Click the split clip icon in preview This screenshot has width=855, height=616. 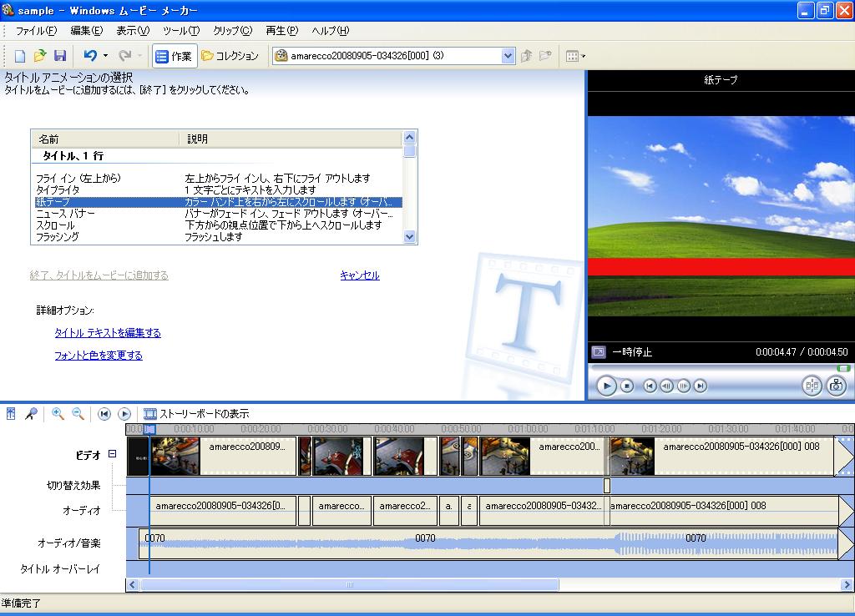click(x=812, y=386)
